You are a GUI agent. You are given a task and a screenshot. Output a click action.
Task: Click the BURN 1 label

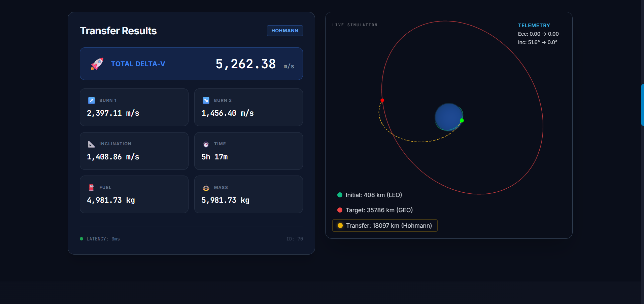[x=108, y=101]
